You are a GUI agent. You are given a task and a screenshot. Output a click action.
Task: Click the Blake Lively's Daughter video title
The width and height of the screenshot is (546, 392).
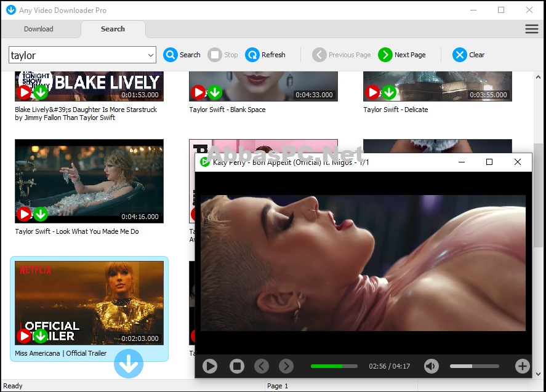86,113
